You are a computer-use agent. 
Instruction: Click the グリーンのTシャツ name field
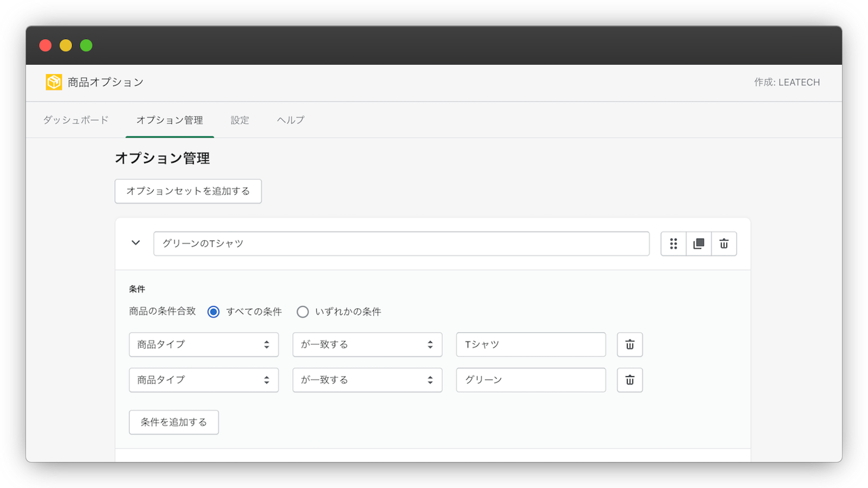pos(401,244)
